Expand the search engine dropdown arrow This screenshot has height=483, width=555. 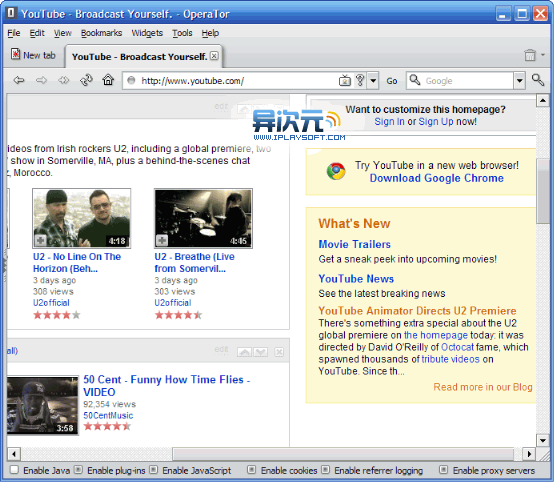[x=519, y=81]
